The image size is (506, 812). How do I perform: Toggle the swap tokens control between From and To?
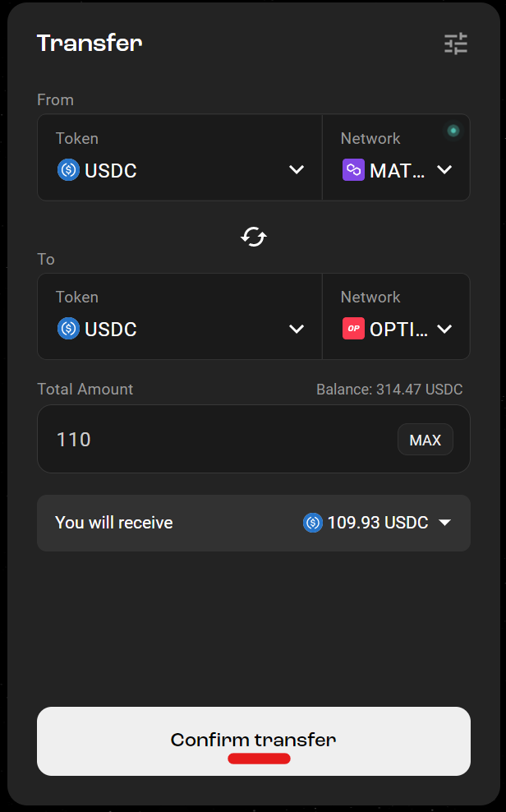tap(253, 237)
